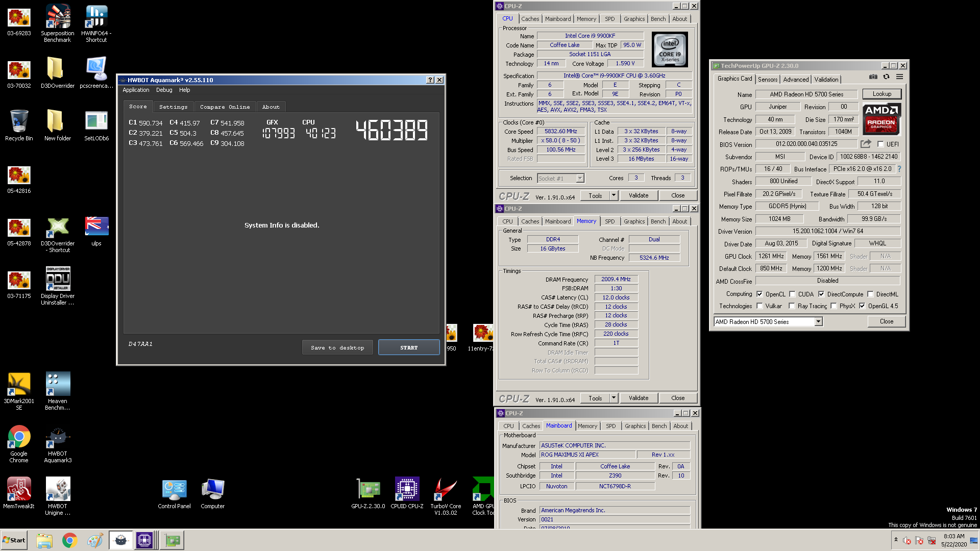
Task: Open Windows Explorer taskbar icon
Action: pyautogui.click(x=44, y=540)
